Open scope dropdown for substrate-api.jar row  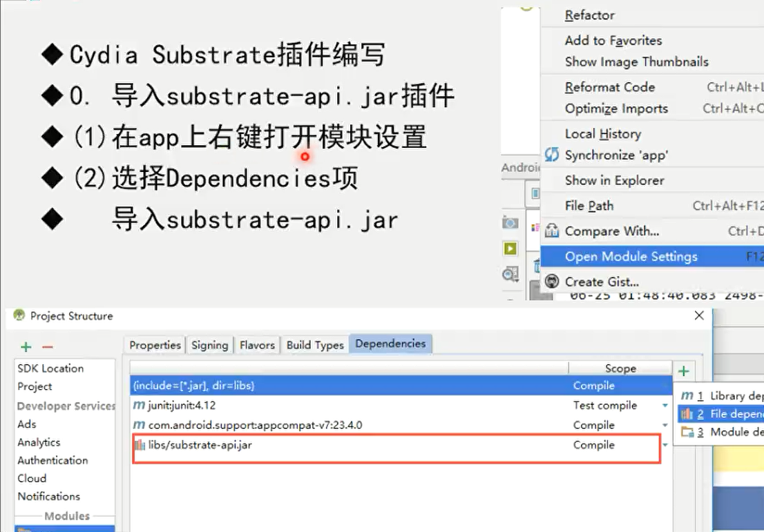click(x=665, y=445)
